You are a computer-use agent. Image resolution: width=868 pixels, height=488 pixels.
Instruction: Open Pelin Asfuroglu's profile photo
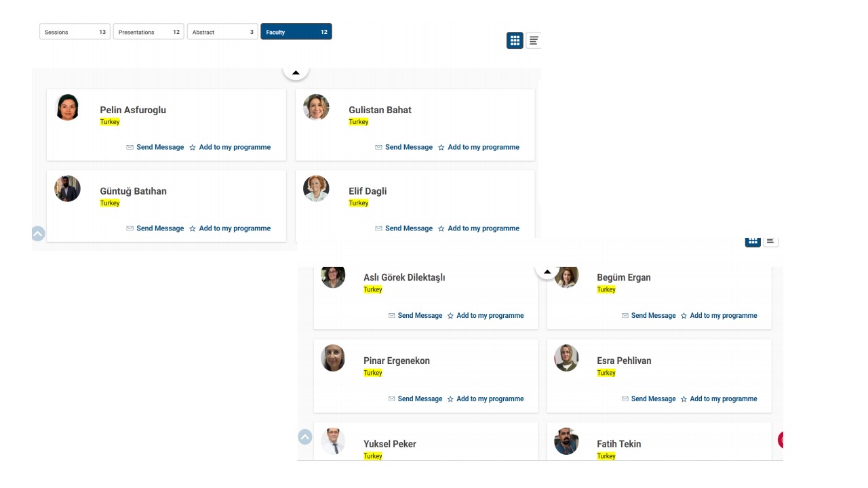68,108
